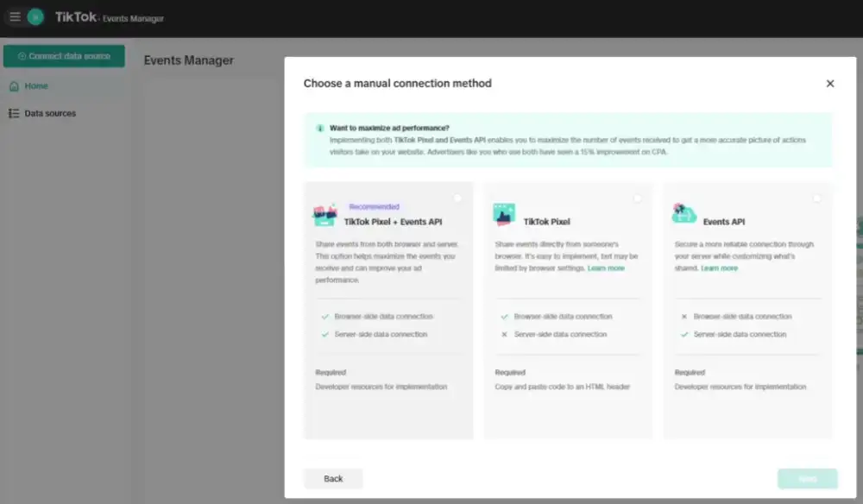Close the connection method dialog
Screen dimensions: 863x504
coord(830,84)
